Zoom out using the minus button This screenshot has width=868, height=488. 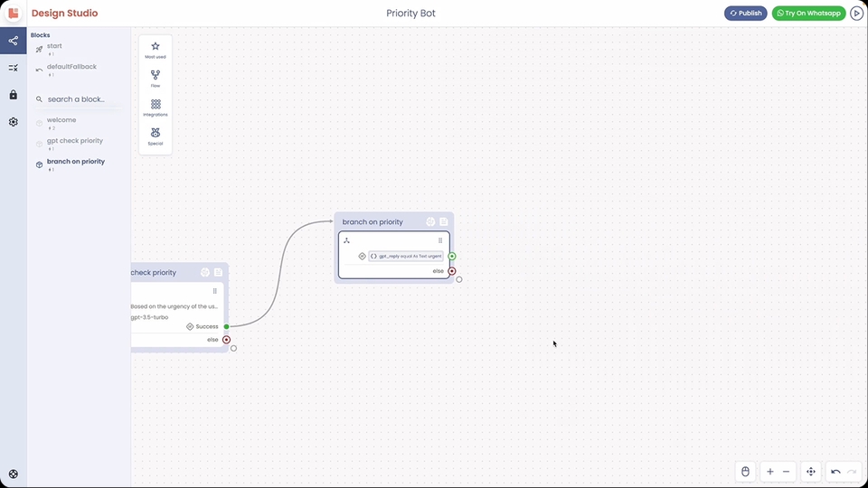click(x=787, y=472)
